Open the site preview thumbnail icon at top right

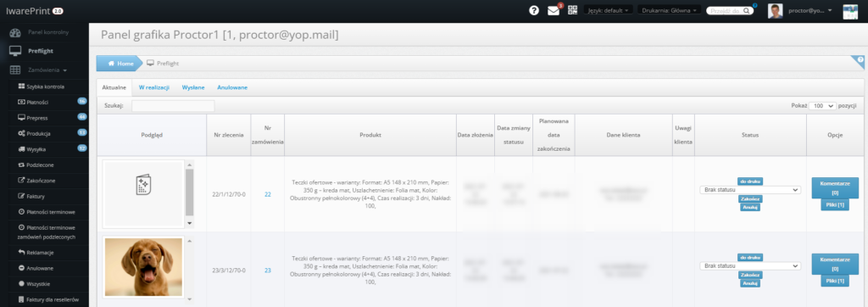849,11
